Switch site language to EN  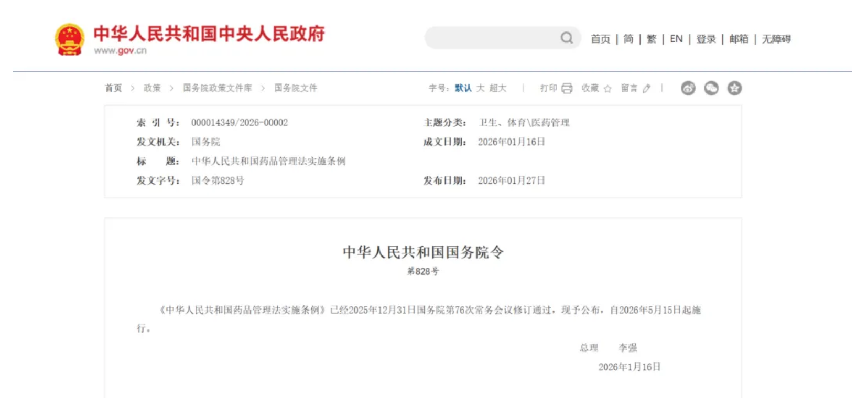coord(676,39)
